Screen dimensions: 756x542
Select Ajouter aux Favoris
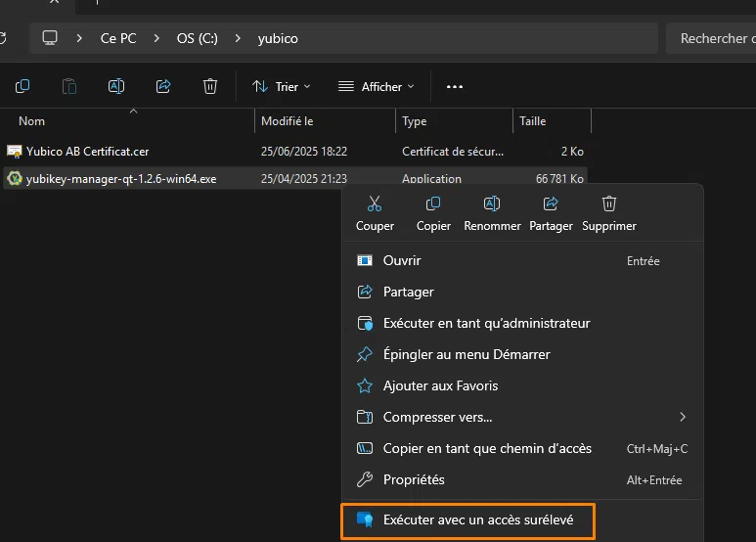pyautogui.click(x=522, y=386)
